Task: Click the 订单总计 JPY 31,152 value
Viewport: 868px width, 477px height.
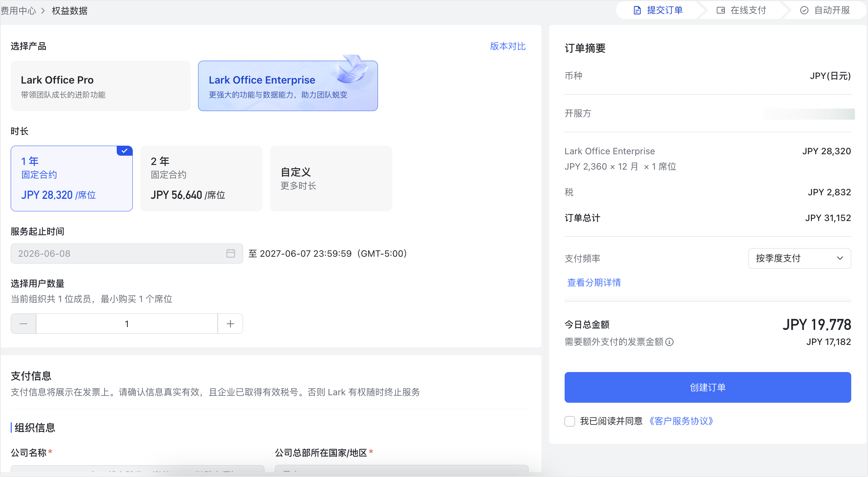Action: [x=828, y=218]
